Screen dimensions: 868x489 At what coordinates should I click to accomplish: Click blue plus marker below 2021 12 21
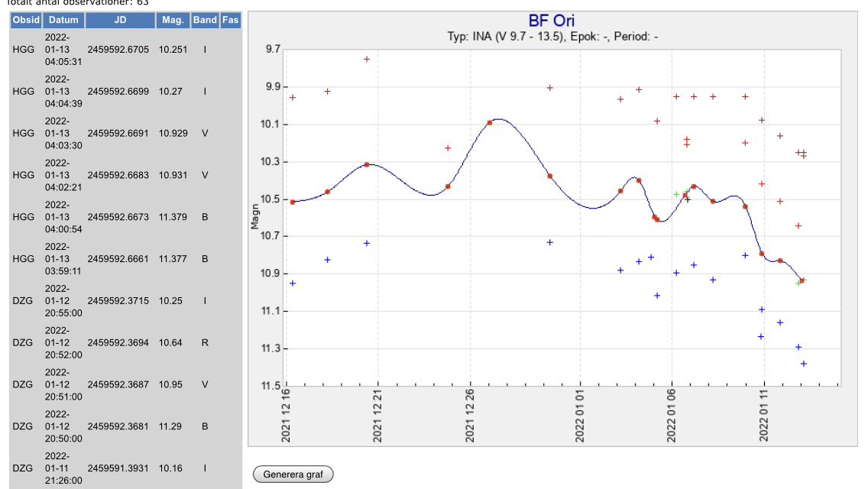367,243
